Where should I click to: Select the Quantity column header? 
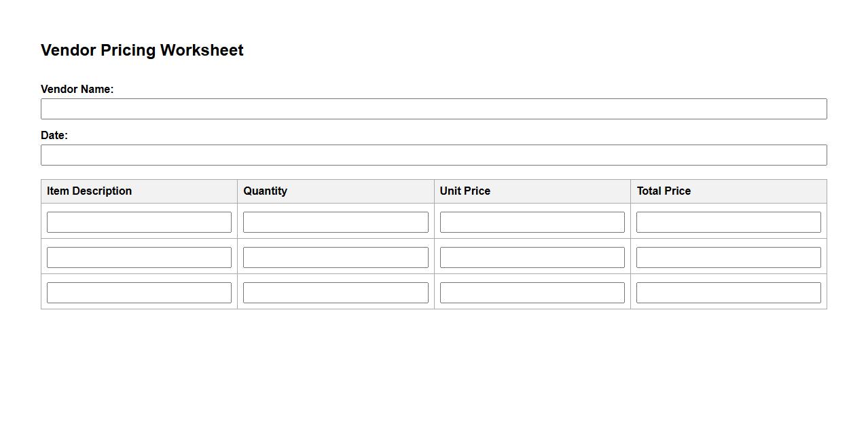(266, 191)
